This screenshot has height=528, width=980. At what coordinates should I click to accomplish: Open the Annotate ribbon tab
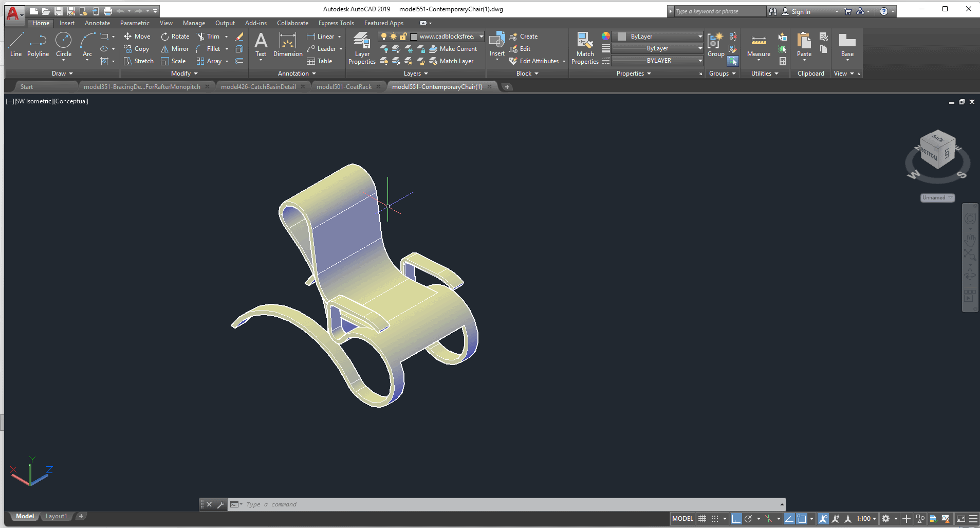(97, 23)
